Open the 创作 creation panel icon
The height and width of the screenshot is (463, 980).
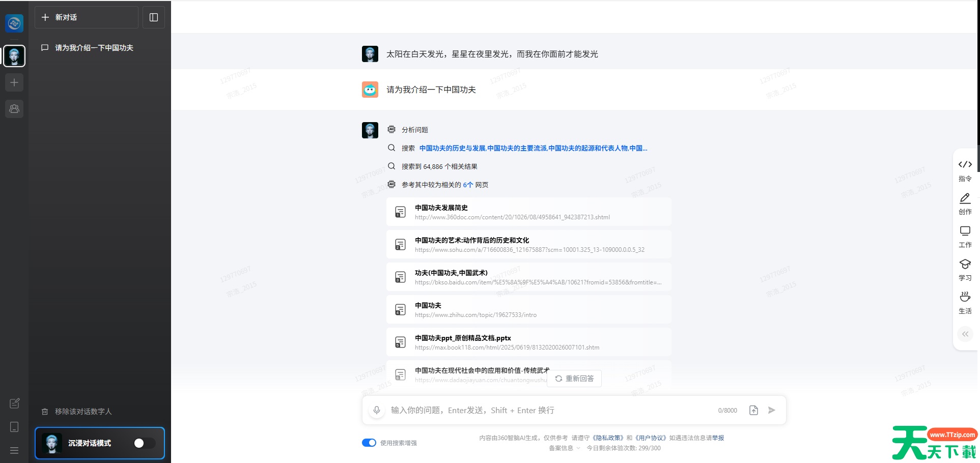pos(965,203)
